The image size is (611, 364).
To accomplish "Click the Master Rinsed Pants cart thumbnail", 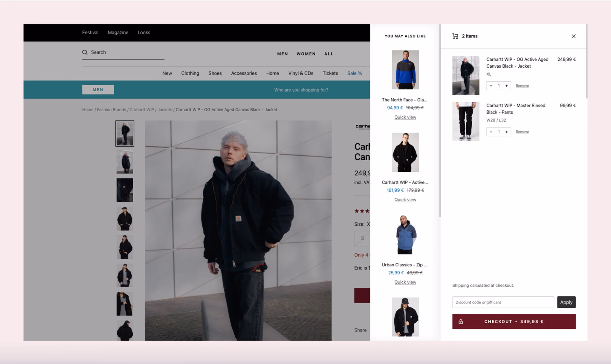I will [x=466, y=121].
